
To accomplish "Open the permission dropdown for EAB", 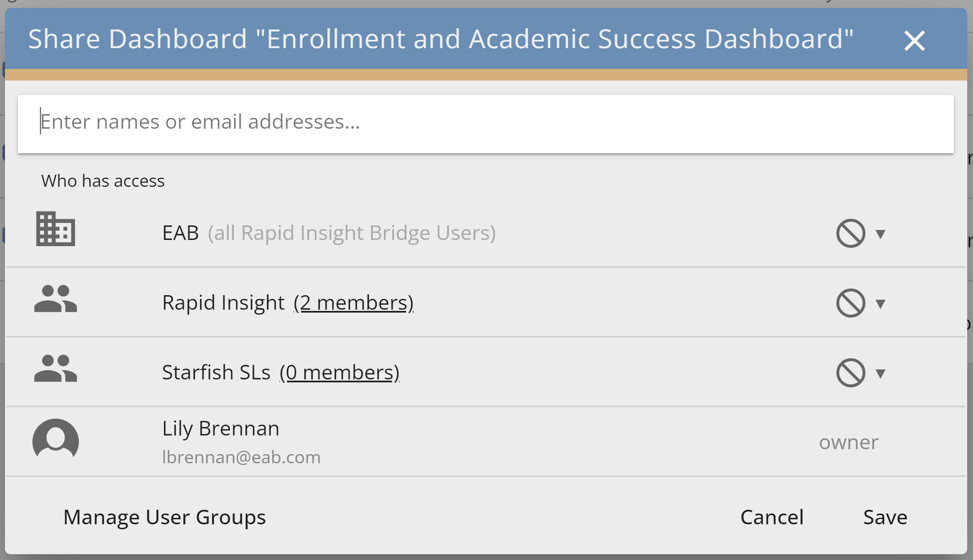I will pyautogui.click(x=880, y=234).
